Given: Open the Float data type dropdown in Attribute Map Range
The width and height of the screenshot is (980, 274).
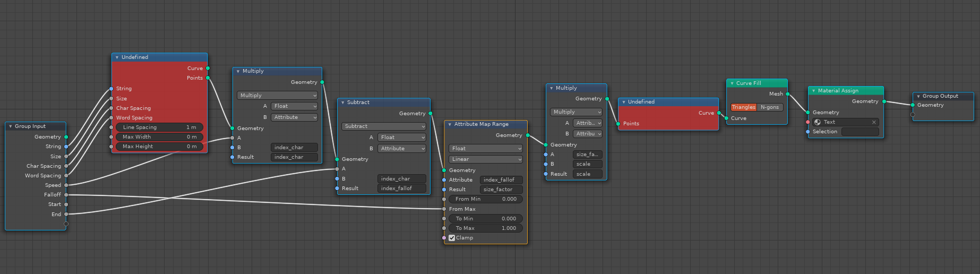Looking at the screenshot, I should (486, 149).
